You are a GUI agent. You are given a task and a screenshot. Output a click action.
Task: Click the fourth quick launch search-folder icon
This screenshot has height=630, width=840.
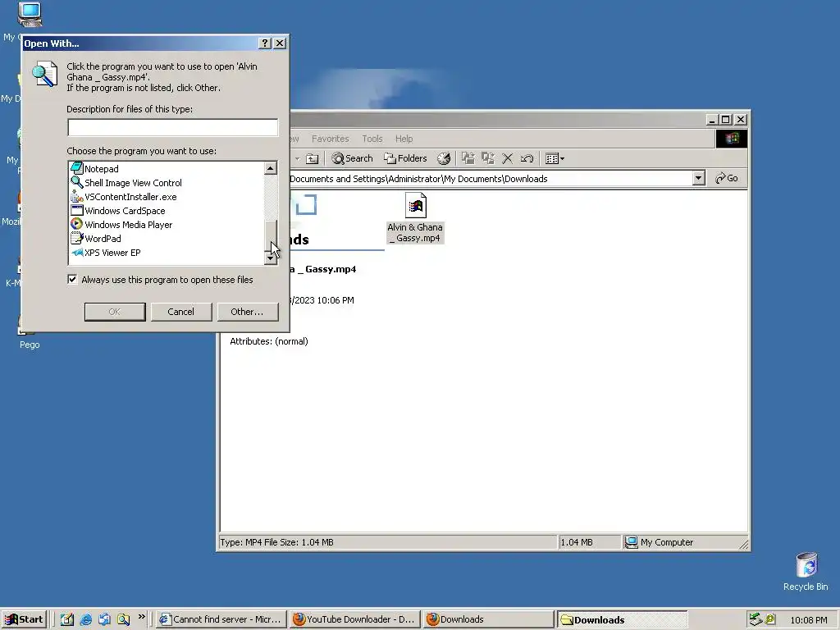(124, 619)
